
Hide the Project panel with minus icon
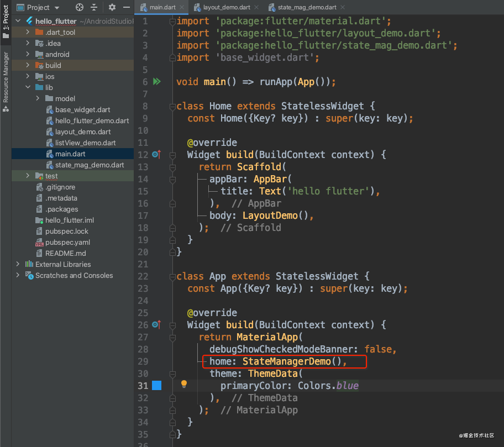point(127,7)
